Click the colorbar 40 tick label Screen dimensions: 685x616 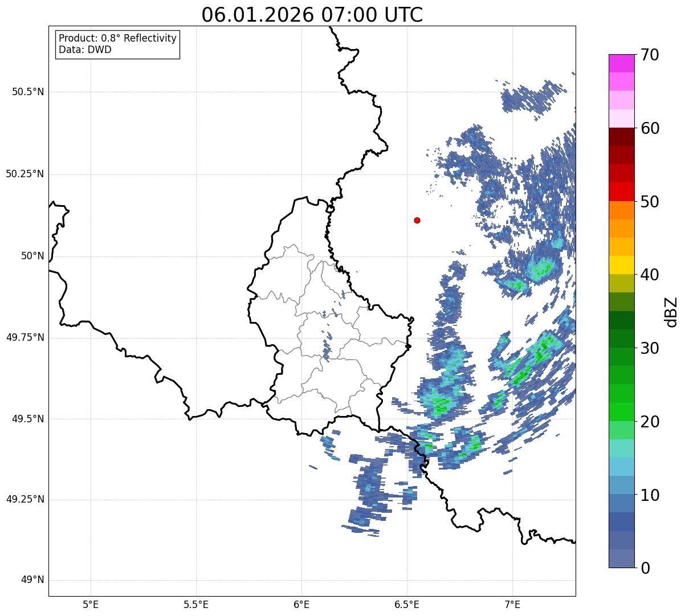click(x=650, y=275)
